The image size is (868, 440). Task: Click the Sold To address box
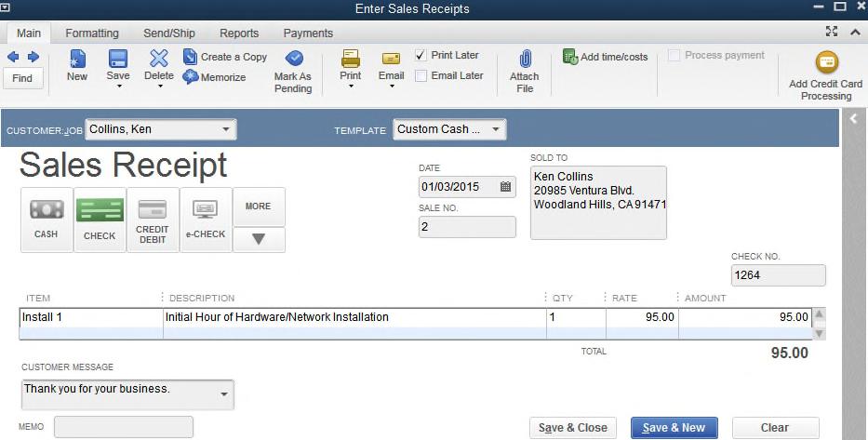coord(598,203)
